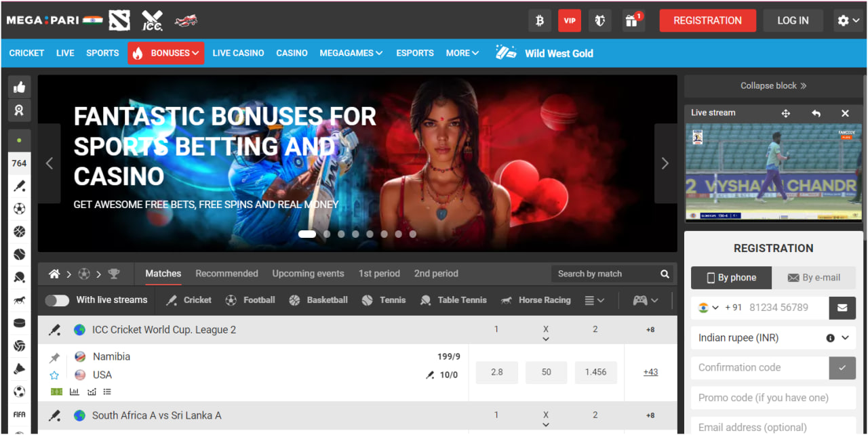Viewport: 868px width, 435px height.
Task: Select the By e-mail registration tab
Action: [x=814, y=278]
